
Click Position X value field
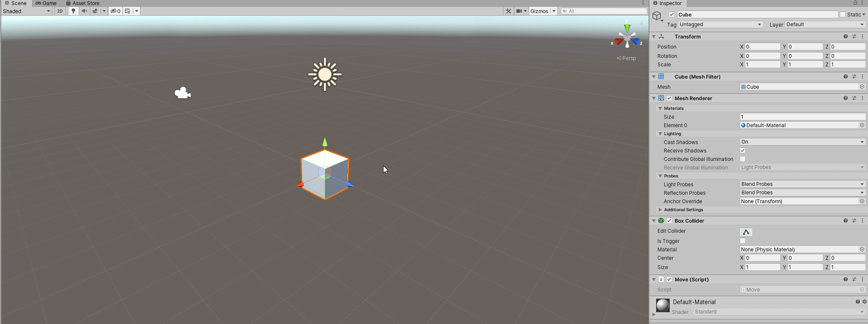(763, 46)
